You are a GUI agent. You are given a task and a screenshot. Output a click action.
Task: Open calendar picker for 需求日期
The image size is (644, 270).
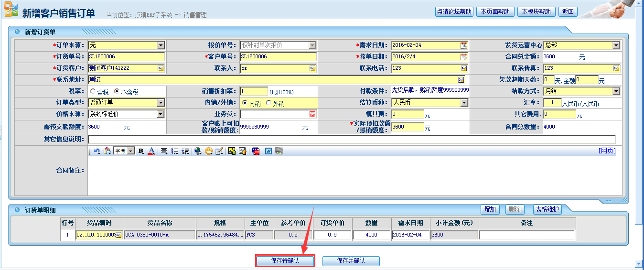click(x=463, y=45)
